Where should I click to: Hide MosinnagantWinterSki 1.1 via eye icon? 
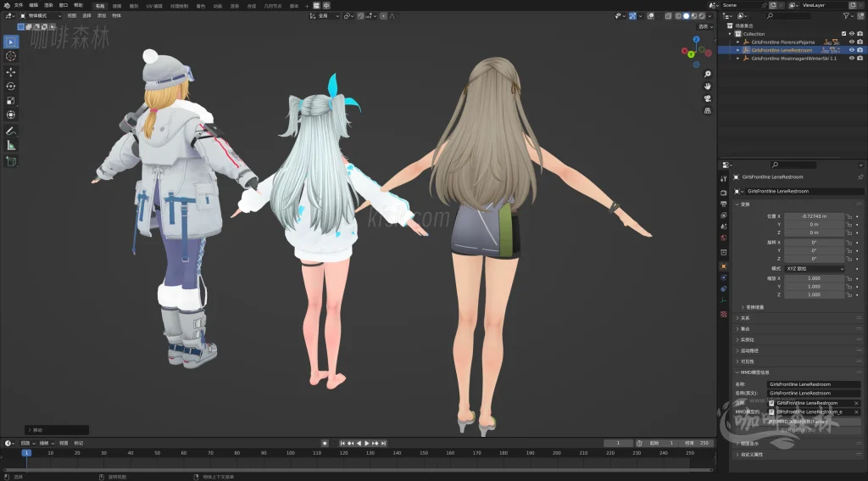tap(852, 59)
